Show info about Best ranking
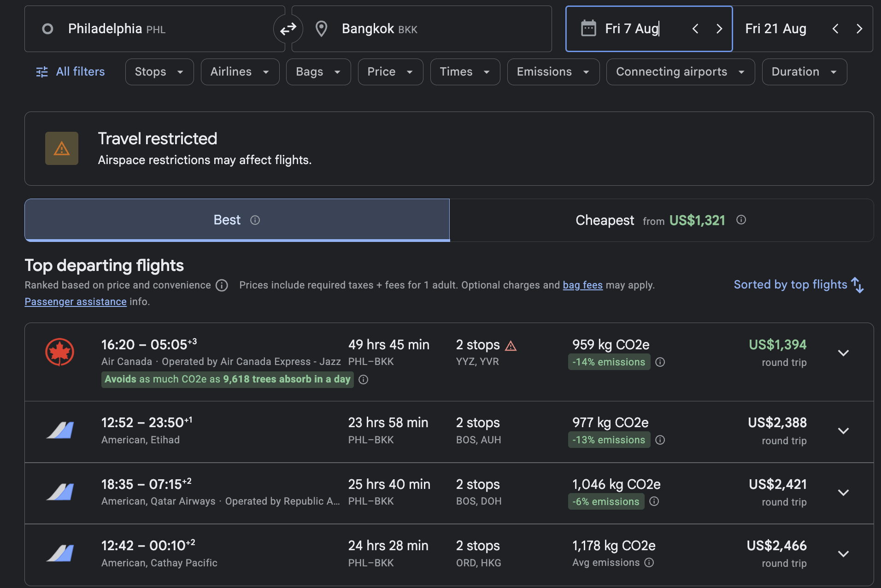 pos(255,220)
